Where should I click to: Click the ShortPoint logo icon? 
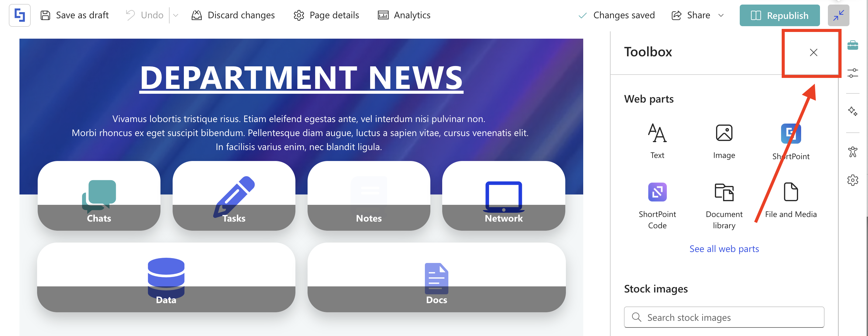[x=19, y=15]
